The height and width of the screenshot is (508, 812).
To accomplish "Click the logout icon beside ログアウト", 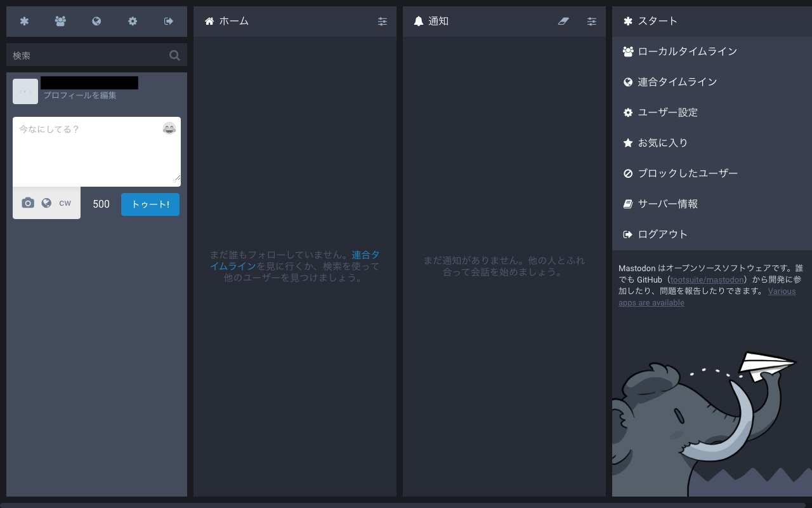I will pyautogui.click(x=628, y=234).
